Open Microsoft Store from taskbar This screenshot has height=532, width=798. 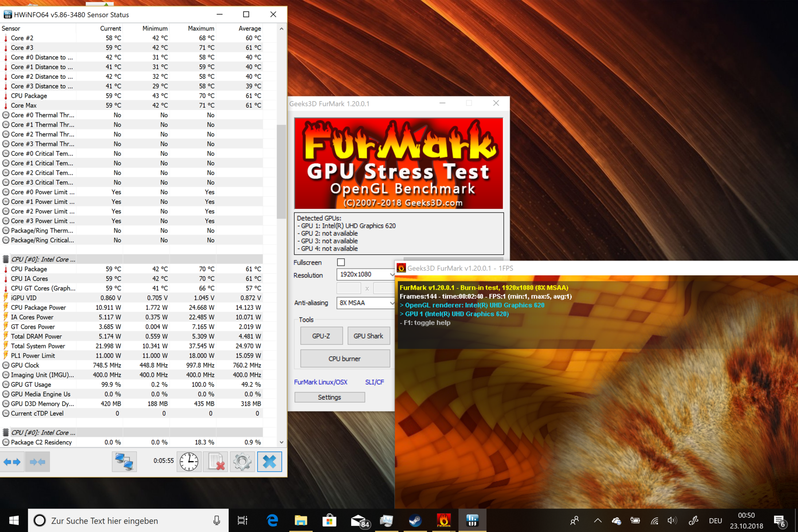coord(329,520)
